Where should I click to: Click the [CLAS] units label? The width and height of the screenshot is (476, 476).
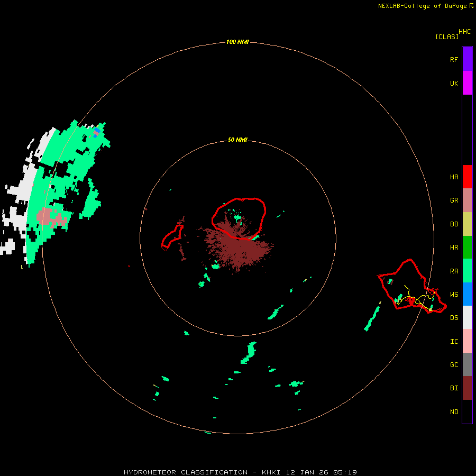click(x=447, y=36)
